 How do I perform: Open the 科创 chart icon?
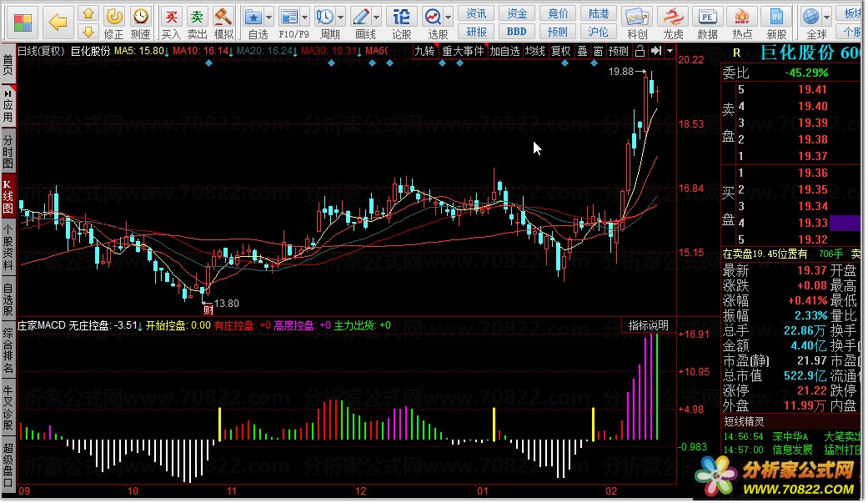(636, 18)
